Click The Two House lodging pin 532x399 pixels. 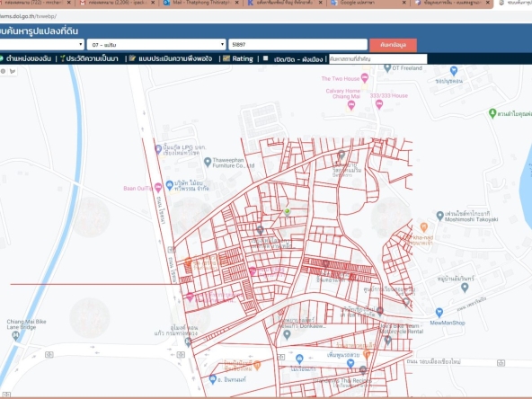coord(365,78)
